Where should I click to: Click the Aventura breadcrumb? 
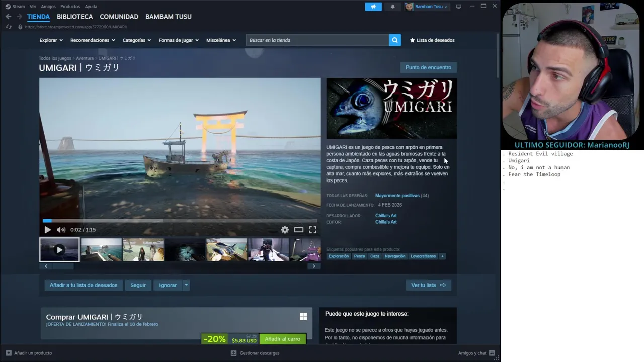85,58
